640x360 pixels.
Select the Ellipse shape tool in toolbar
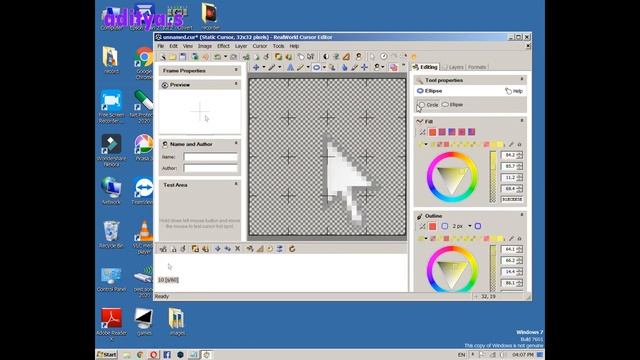pos(316,67)
